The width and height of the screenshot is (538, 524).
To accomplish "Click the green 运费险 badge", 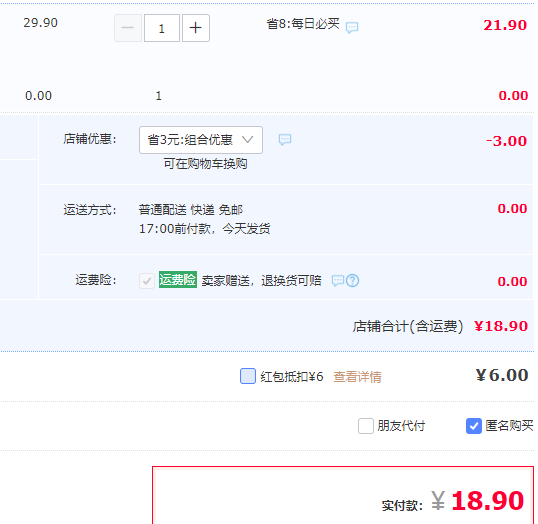I will click(178, 280).
